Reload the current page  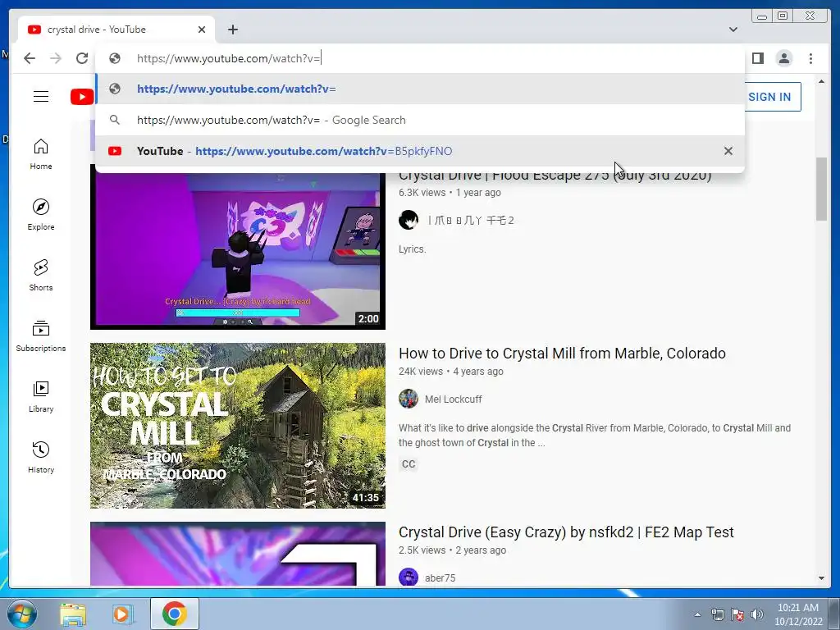tap(82, 58)
